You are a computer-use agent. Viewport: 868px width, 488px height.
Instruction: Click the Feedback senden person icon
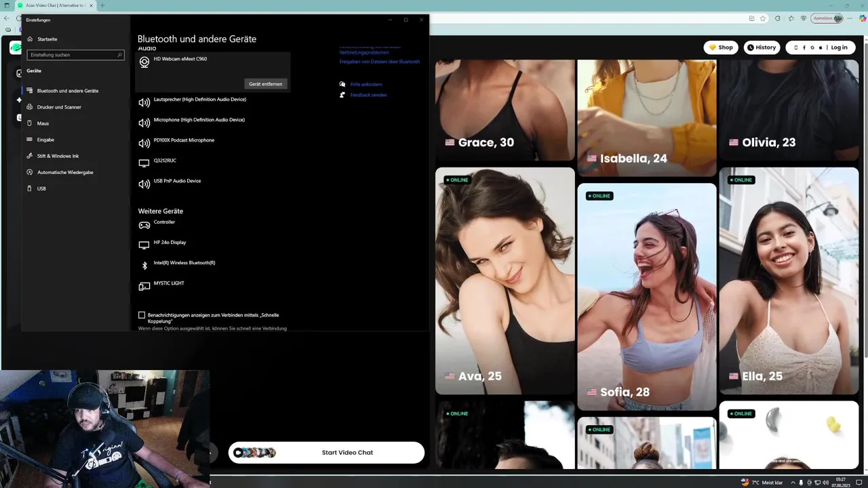[342, 95]
